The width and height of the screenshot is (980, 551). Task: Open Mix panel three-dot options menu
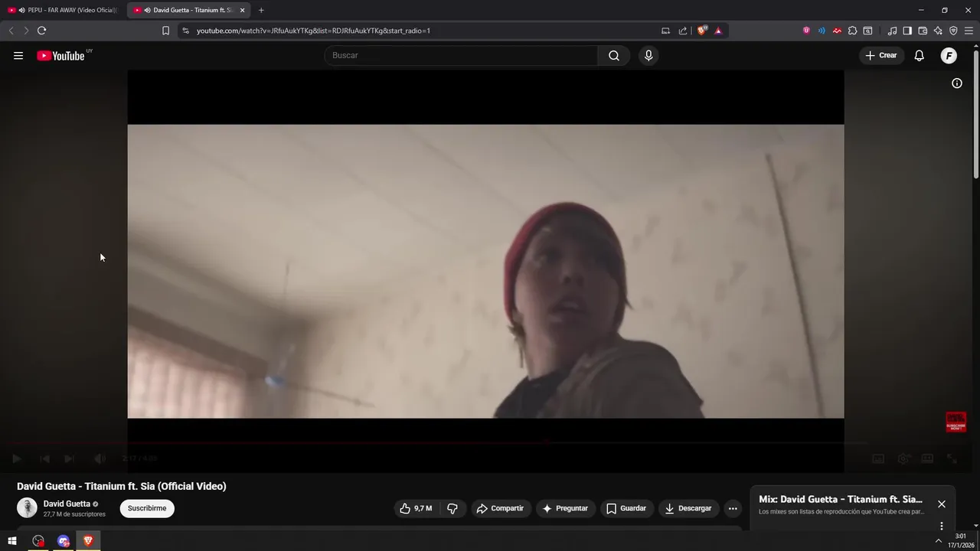(x=942, y=526)
